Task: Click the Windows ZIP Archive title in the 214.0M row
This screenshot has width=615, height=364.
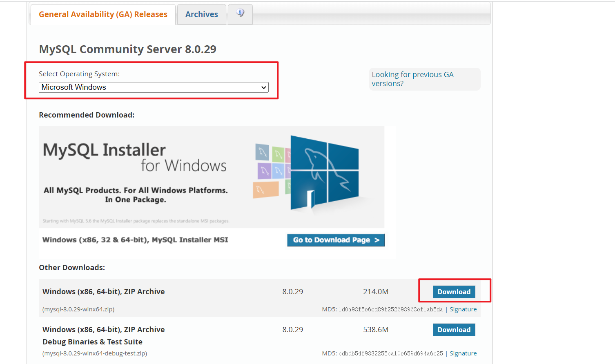Action: tap(104, 292)
